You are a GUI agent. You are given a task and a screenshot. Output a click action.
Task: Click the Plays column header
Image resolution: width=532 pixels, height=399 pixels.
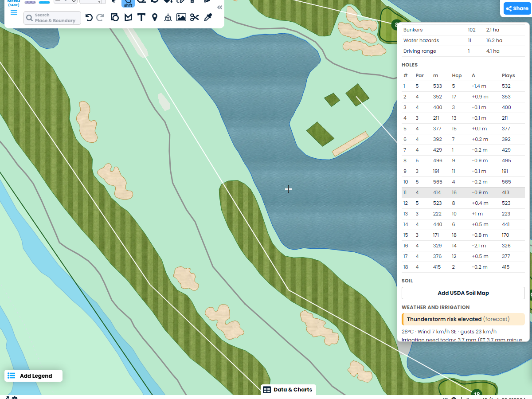click(x=509, y=75)
